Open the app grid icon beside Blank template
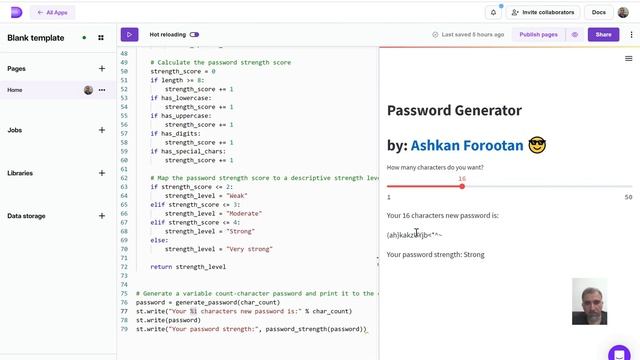This screenshot has height=360, width=640. (101, 38)
